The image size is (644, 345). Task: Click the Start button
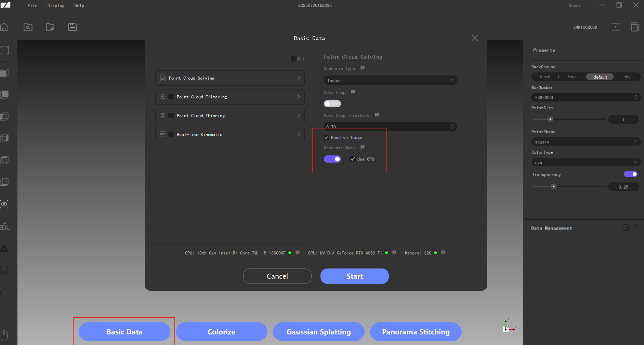click(x=354, y=276)
